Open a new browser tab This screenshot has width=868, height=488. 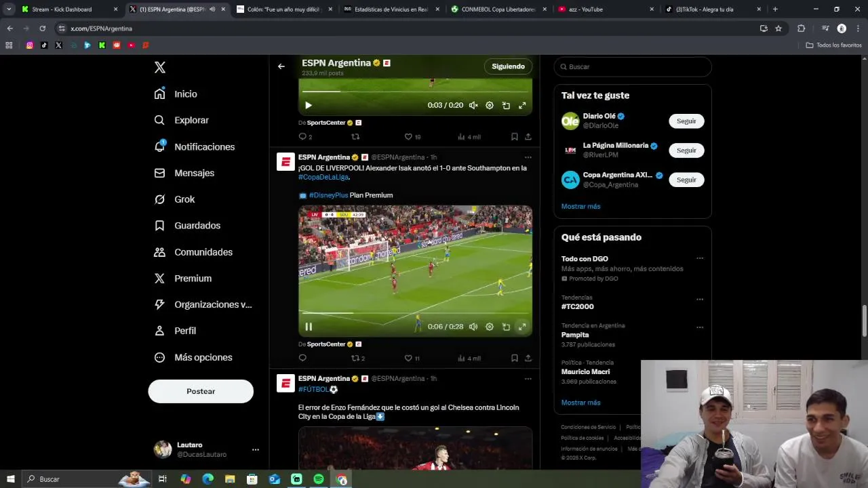pyautogui.click(x=775, y=9)
